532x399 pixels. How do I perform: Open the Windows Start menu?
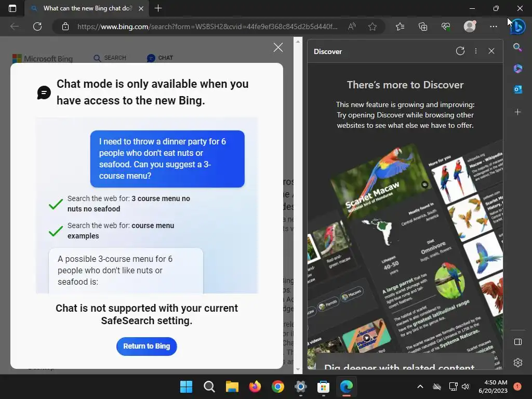point(186,387)
